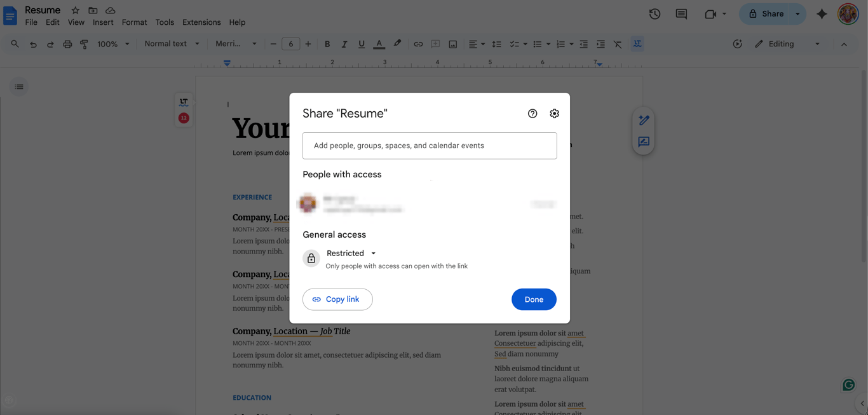Clear formatting from the selection
Screen dimensions: 868x415
point(618,44)
